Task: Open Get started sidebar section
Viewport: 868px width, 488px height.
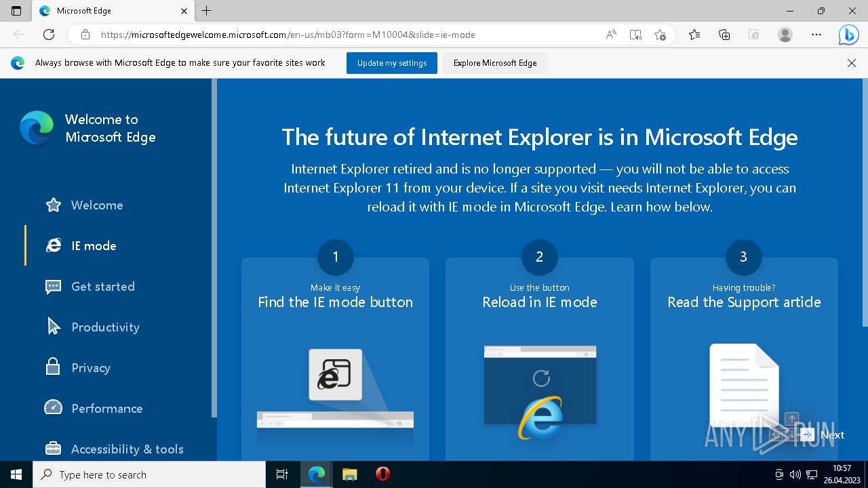Action: click(x=102, y=287)
